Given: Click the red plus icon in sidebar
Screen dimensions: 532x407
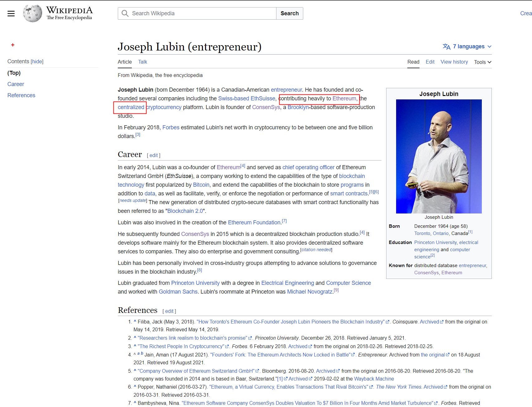Looking at the screenshot, I should click(13, 45).
